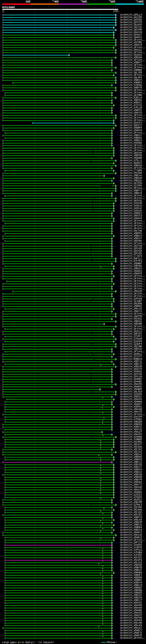Click the =50char. scale legend

tap(109, 642)
